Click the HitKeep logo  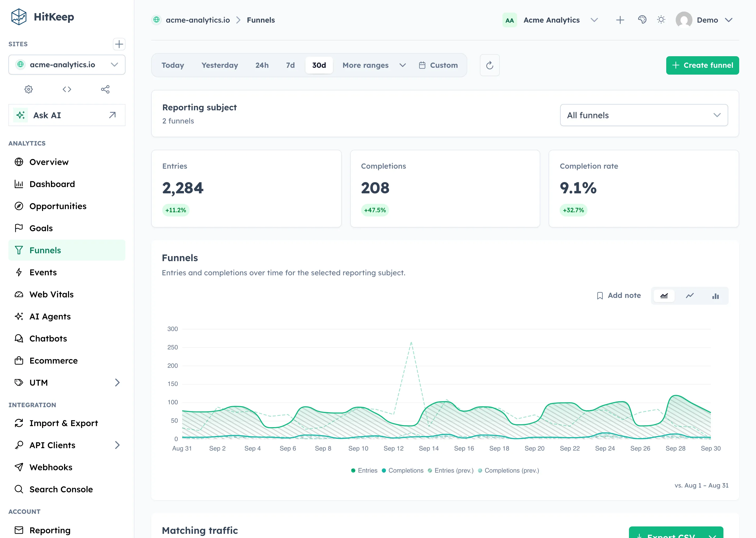[x=42, y=17]
